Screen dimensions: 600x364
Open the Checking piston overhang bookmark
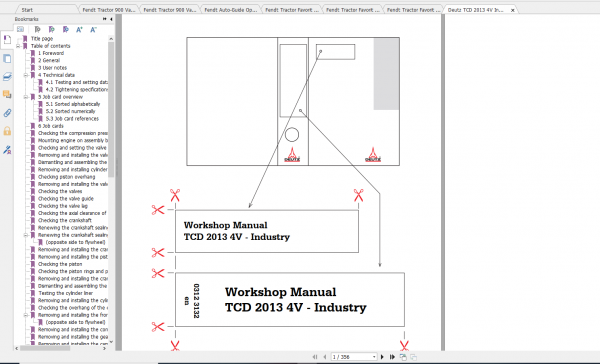(x=66, y=177)
